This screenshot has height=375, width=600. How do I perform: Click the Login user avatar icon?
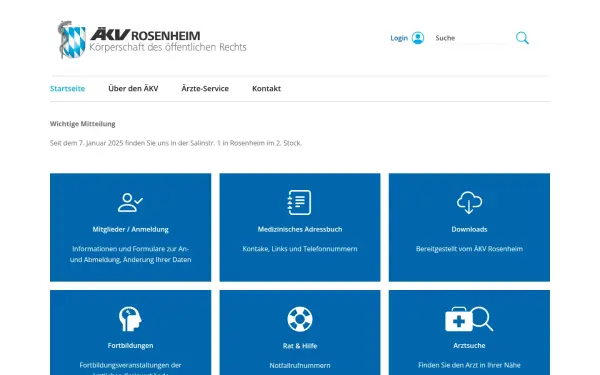[418, 38]
